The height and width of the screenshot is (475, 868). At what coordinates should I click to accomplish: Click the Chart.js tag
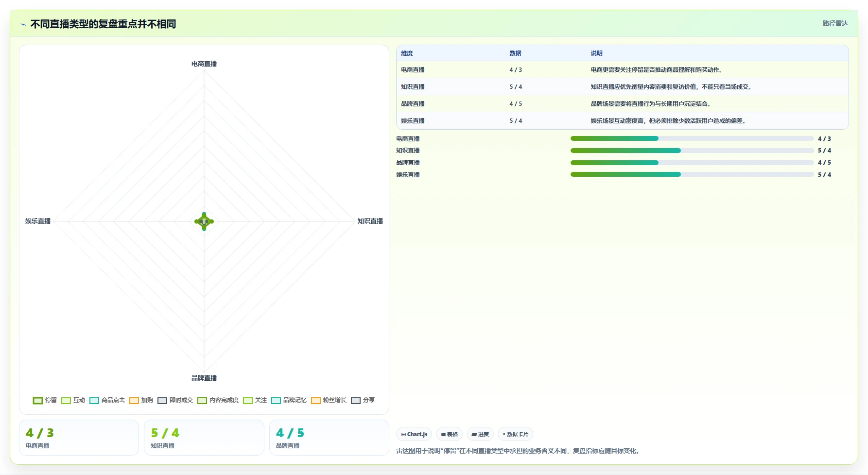pyautogui.click(x=414, y=434)
